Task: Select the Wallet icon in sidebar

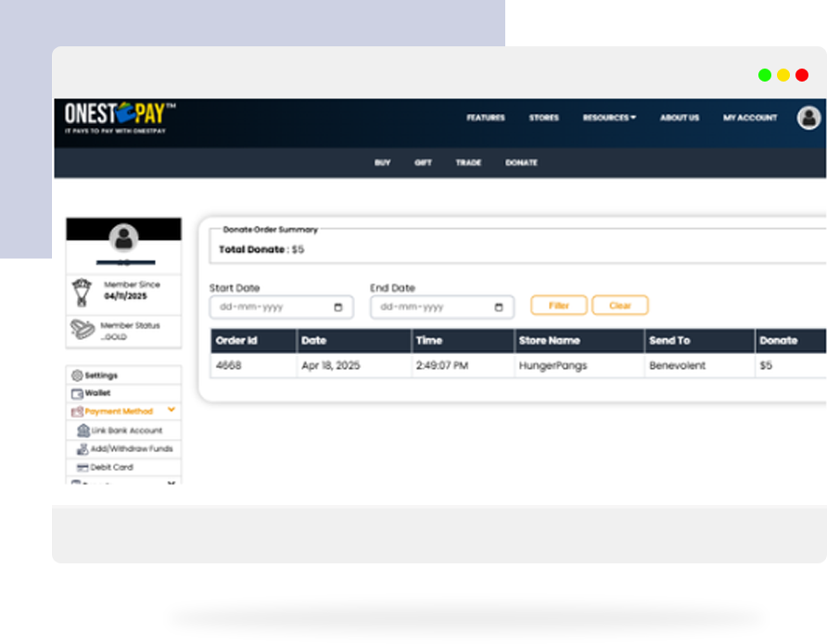Action: 77,393
